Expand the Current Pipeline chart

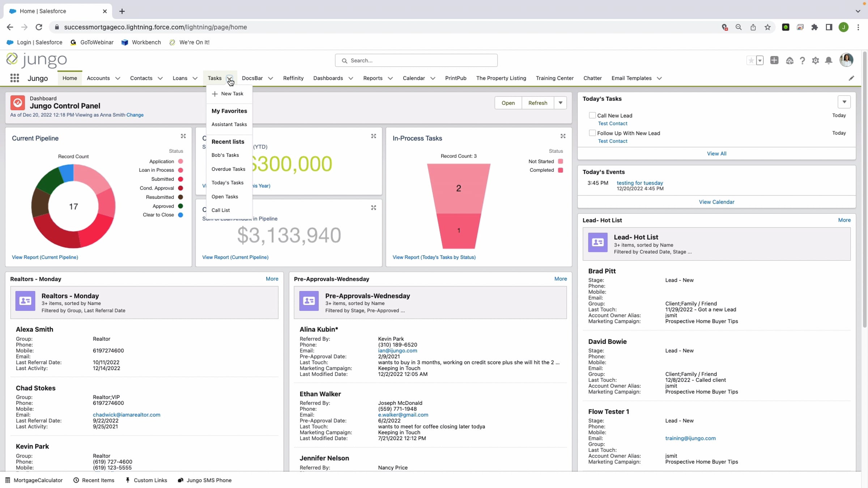pyautogui.click(x=183, y=136)
